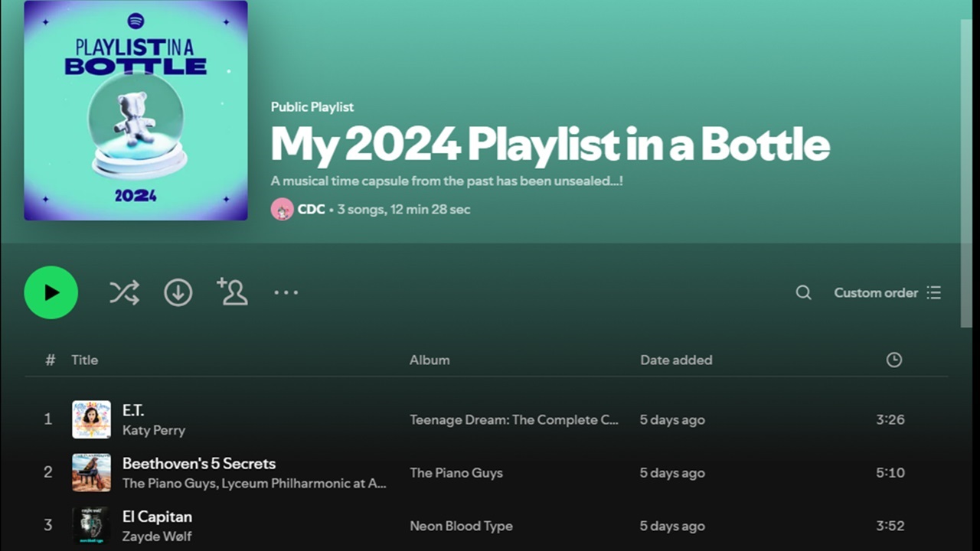
Task: Select the artist Katy Perry
Action: coord(154,430)
